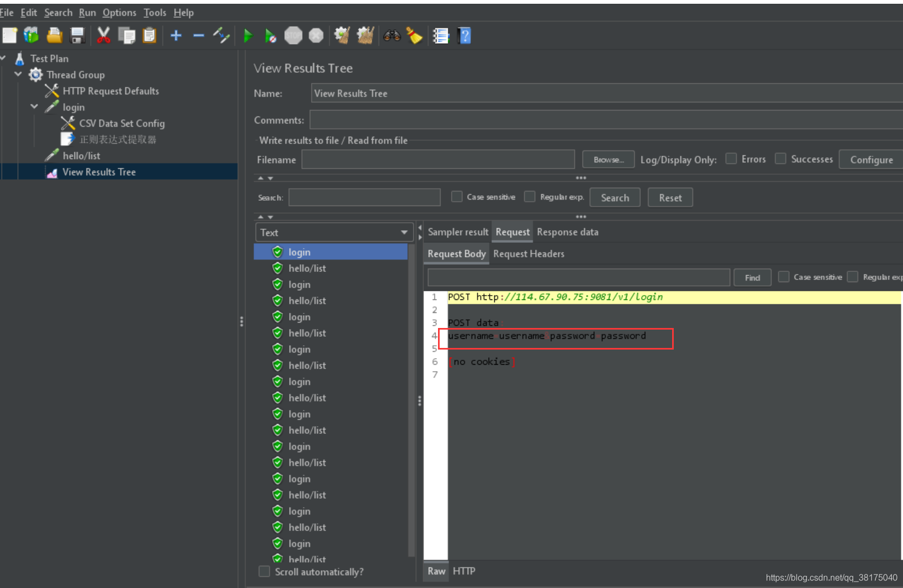Screen dimensions: 903x588
Task: Click the Expand All plus icon
Action: (x=176, y=36)
